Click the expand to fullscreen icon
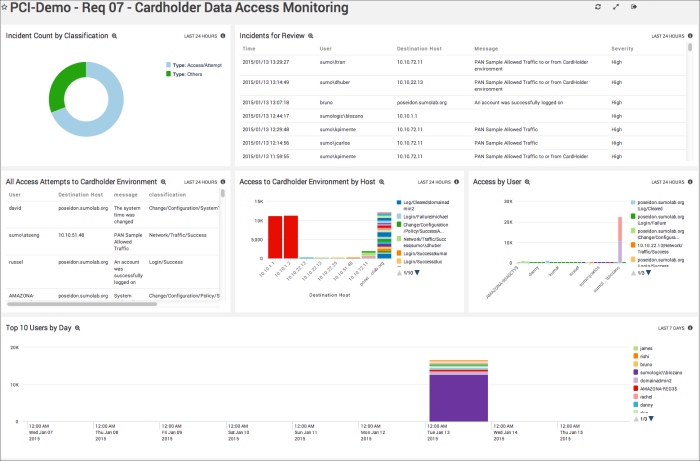 coord(616,7)
